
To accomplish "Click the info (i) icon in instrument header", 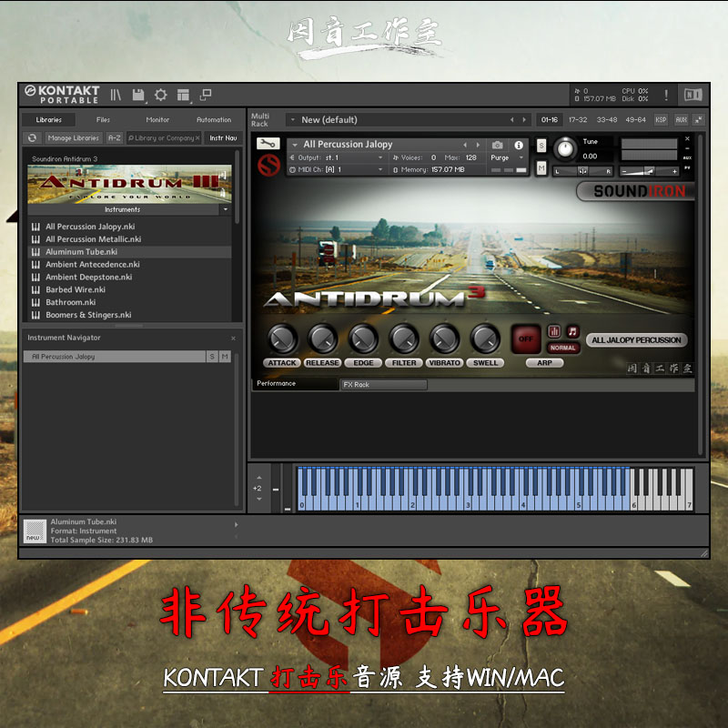I will point(520,144).
